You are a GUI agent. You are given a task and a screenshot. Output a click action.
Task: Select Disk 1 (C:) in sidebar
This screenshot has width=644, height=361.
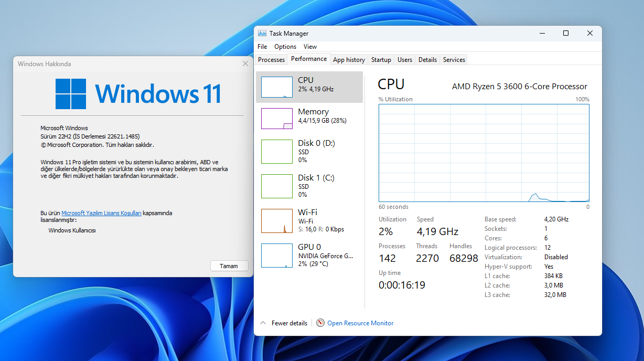[x=309, y=186]
